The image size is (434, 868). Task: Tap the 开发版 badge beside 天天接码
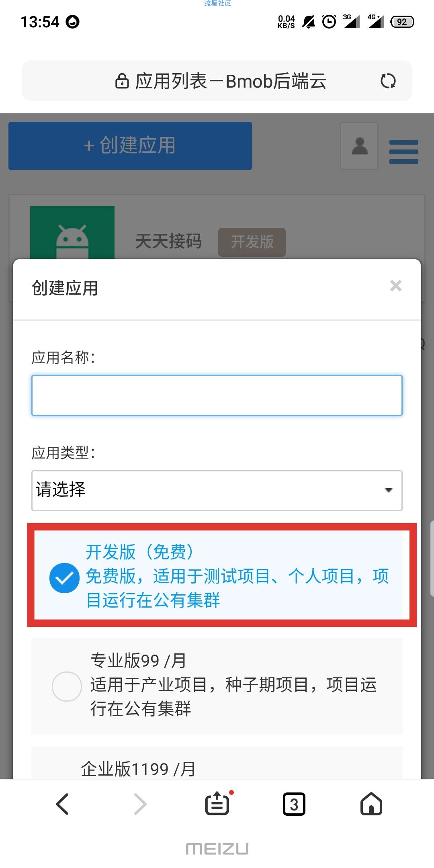(252, 242)
